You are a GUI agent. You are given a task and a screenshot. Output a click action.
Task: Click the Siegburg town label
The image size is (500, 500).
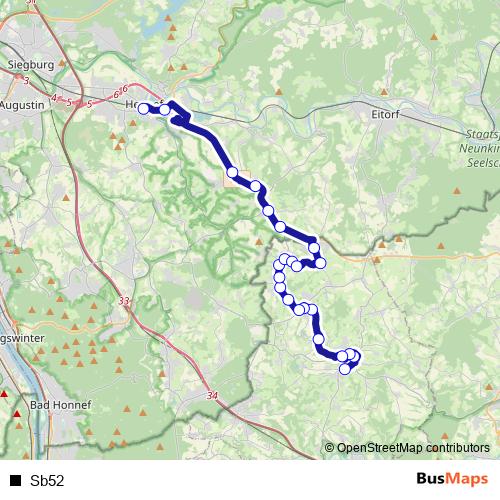(x=31, y=65)
